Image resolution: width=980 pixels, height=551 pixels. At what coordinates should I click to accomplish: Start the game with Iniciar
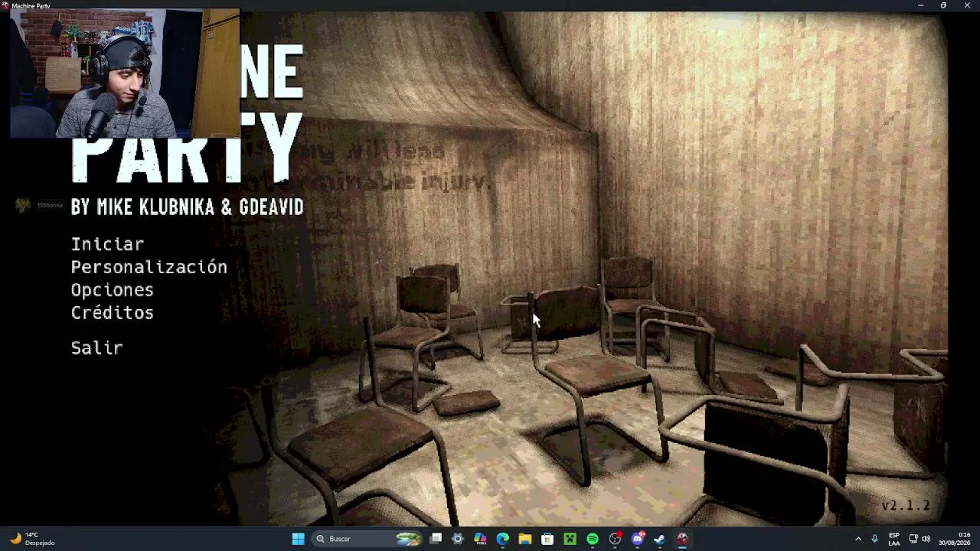point(107,244)
